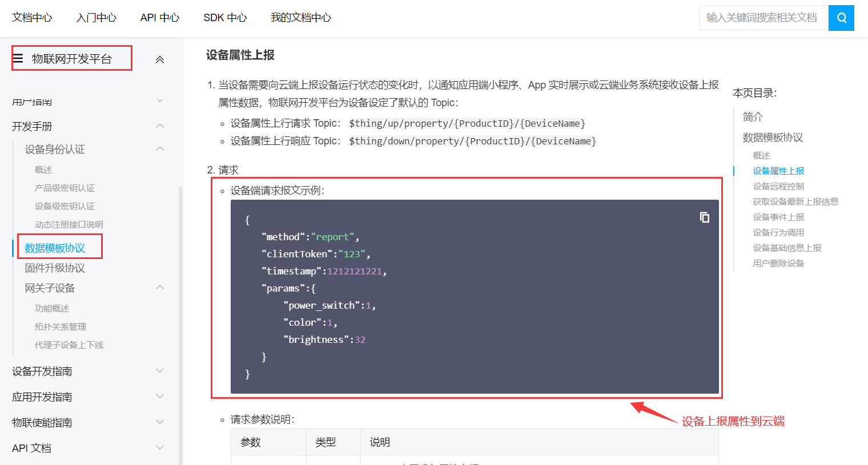Jump to 用户删除设备 in page contents
Image resolution: width=868 pixels, height=465 pixels.
(x=778, y=263)
